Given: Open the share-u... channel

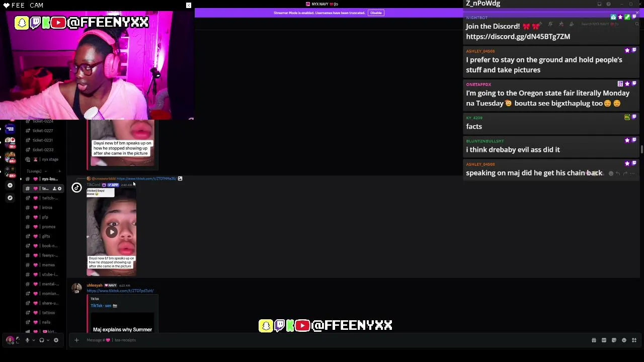Looking at the screenshot, I should pos(43,303).
